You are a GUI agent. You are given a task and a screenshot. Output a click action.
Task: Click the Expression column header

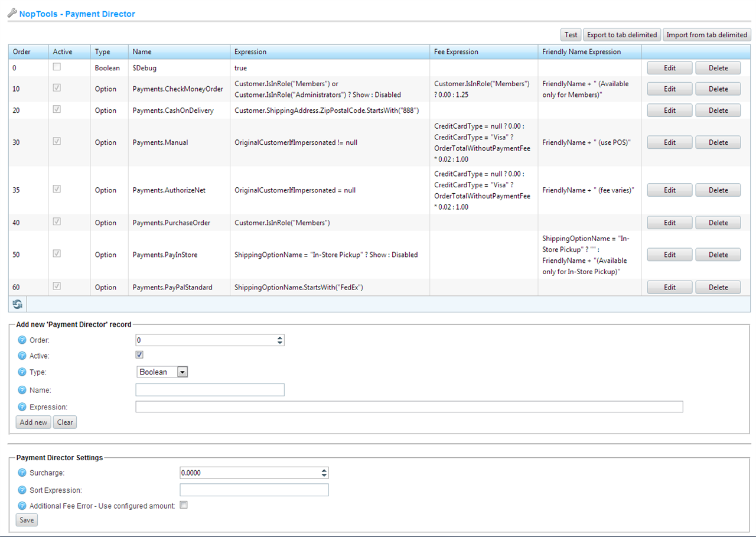pos(250,52)
